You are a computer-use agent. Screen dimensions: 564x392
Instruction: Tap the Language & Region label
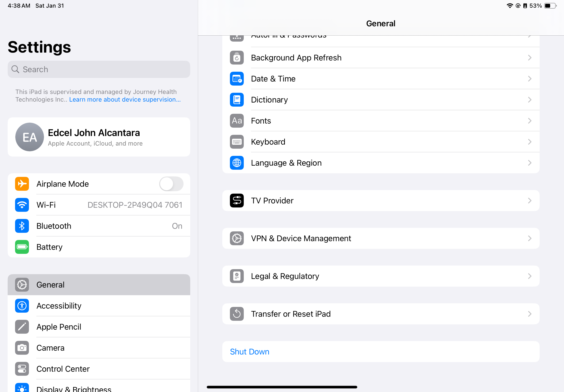coord(286,163)
